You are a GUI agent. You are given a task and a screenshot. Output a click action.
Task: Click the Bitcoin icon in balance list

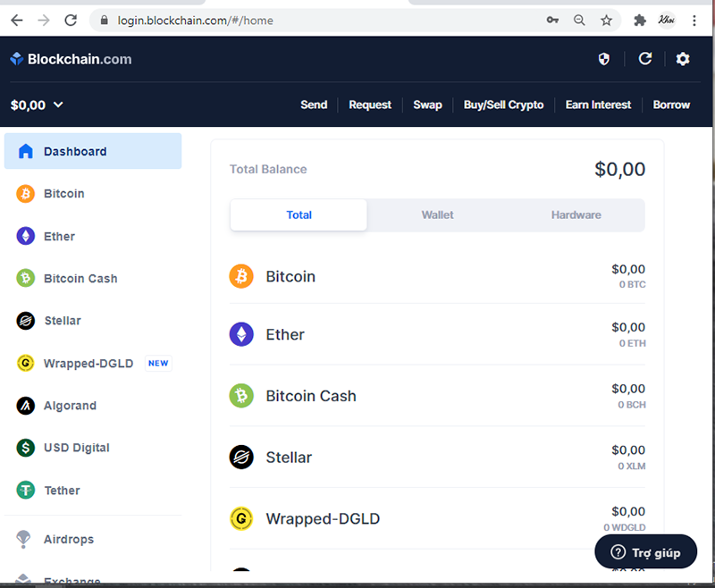tap(241, 276)
